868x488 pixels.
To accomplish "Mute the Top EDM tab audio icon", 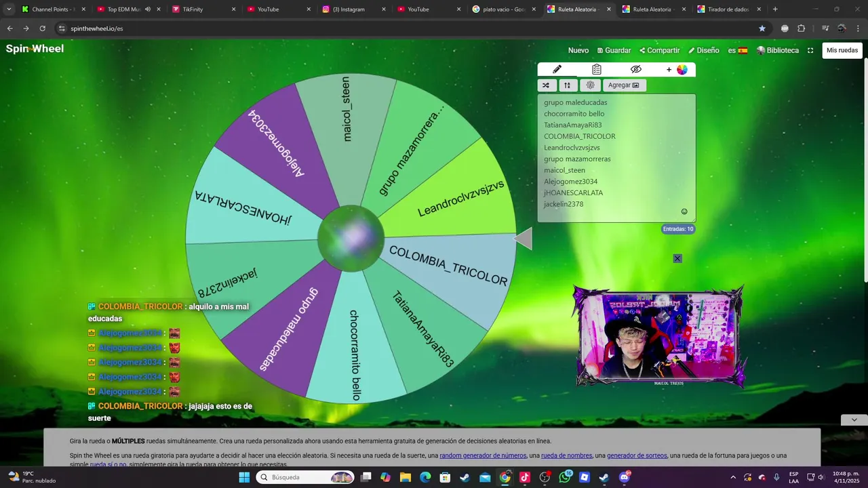I will 147,9.
